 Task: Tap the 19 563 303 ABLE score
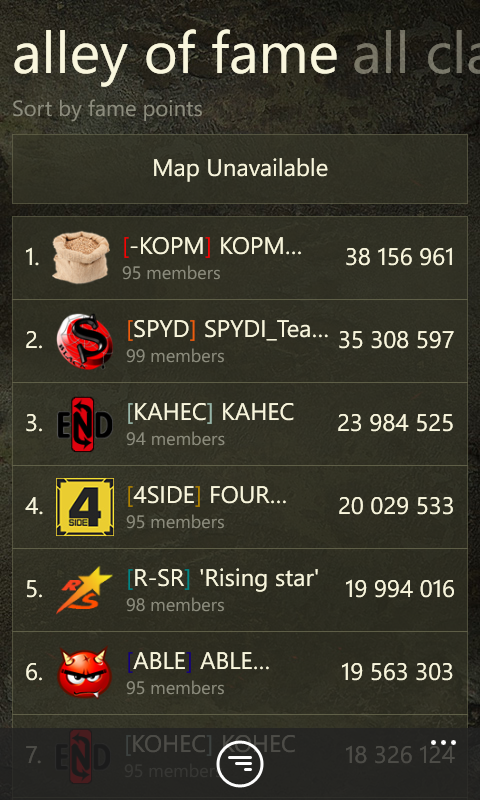(x=397, y=672)
